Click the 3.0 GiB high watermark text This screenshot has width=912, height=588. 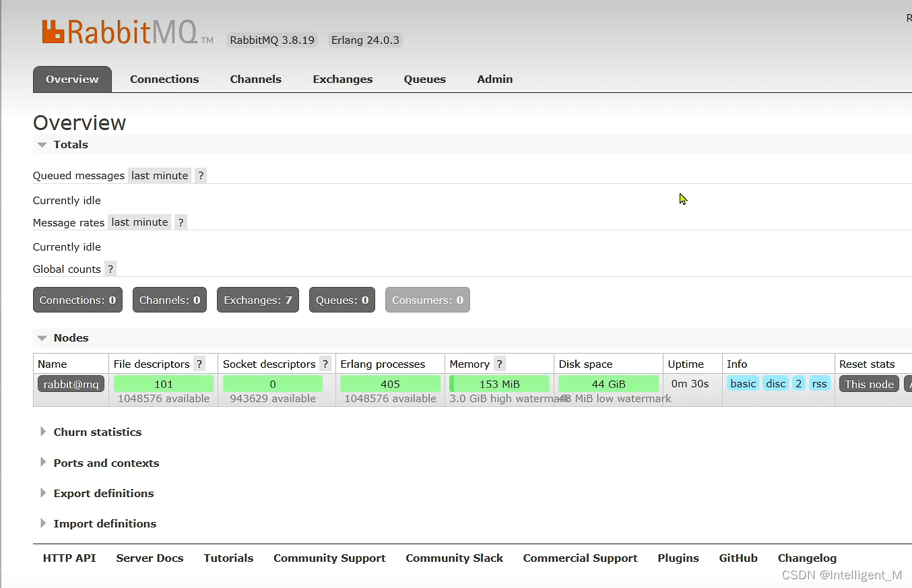(508, 399)
